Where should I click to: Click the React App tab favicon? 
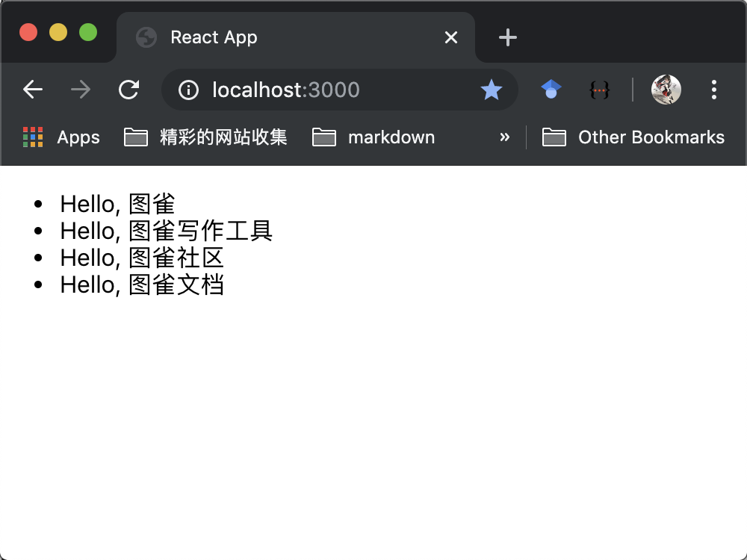pos(145,37)
